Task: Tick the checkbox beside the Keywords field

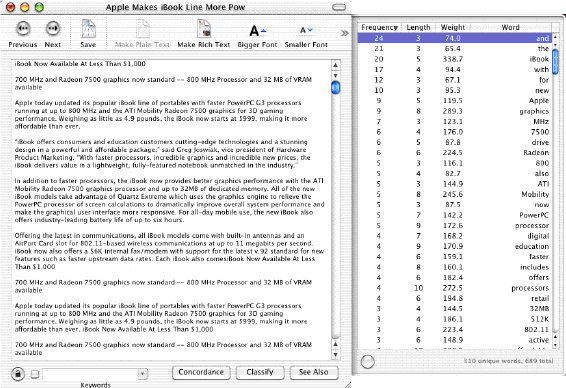Action: coord(35,374)
